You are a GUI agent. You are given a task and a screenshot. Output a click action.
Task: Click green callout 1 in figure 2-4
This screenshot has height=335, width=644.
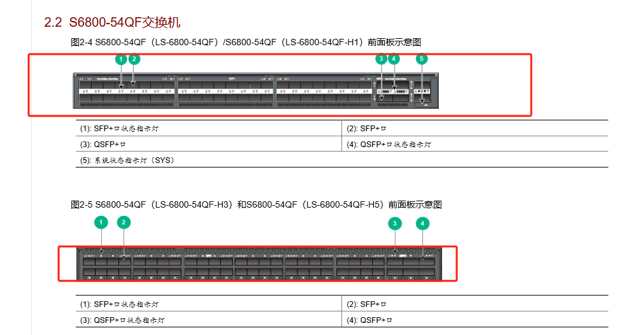121,59
